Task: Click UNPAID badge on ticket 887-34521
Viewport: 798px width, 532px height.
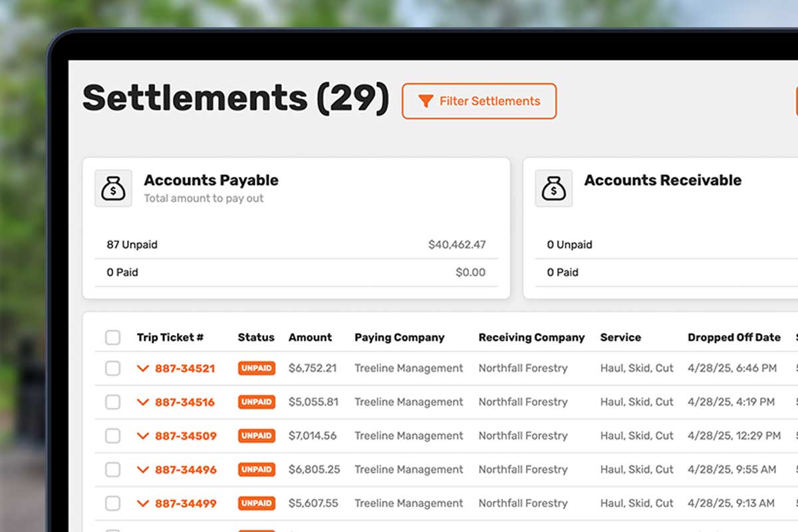Action: tap(257, 368)
